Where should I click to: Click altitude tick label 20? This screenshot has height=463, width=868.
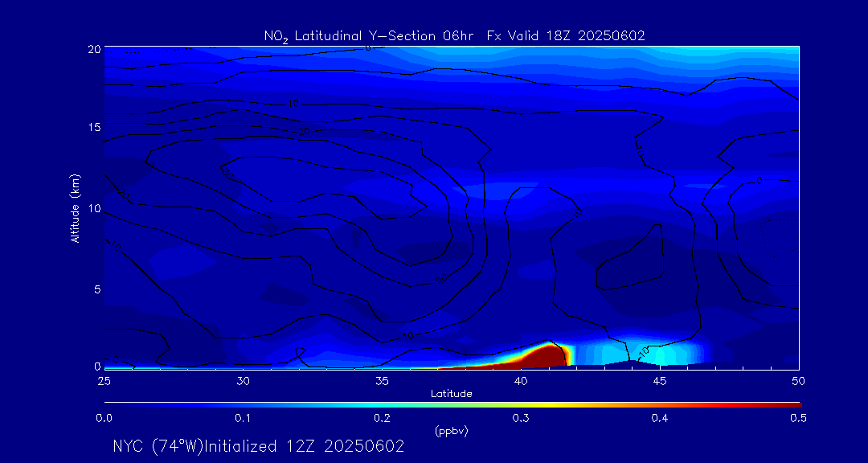click(94, 49)
